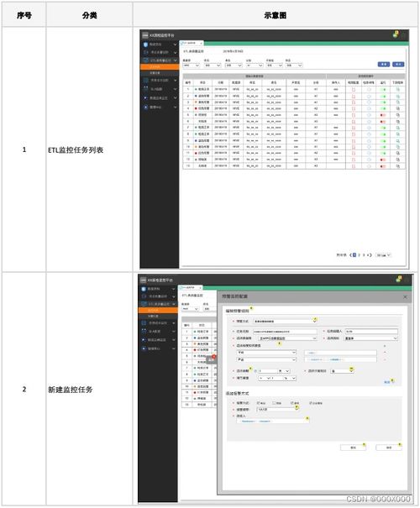Screen dimensions: 420x508
Task: Click the first blue button above the table
Action: point(383,64)
